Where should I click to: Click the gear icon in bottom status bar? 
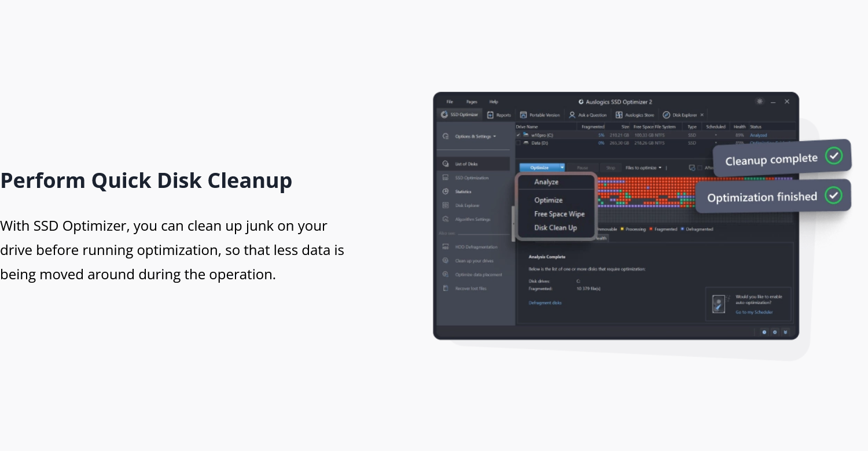775,332
